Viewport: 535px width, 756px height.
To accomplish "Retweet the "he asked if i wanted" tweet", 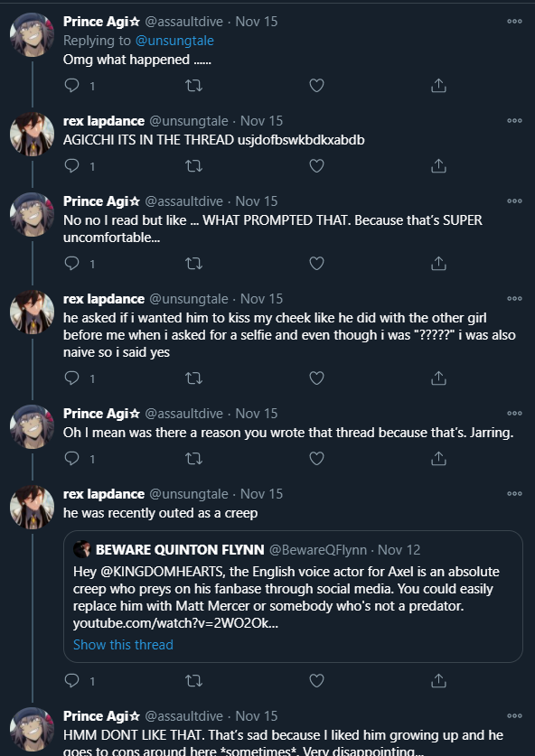I will coord(194,378).
